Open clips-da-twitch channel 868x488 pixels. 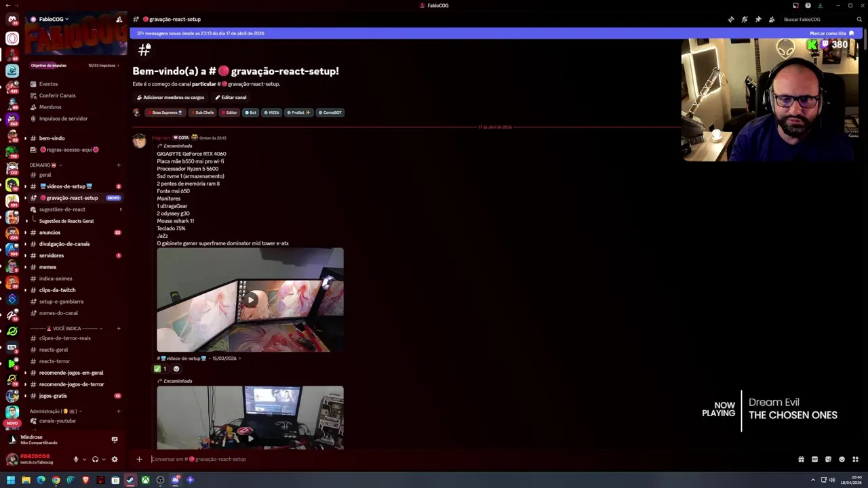57,290
